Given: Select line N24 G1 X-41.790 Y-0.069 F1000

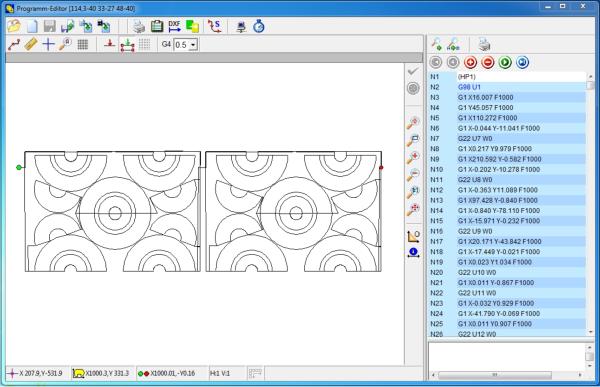Looking at the screenshot, I should pyautogui.click(x=507, y=314).
